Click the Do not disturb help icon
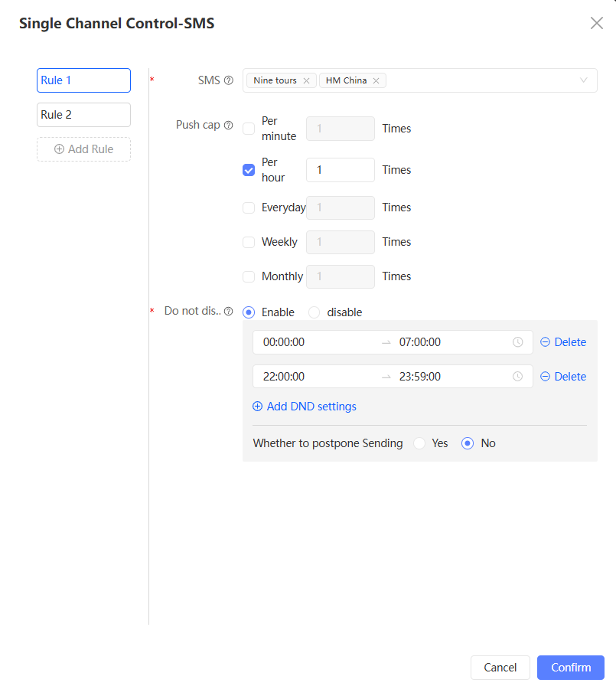616x686 pixels. tap(228, 312)
